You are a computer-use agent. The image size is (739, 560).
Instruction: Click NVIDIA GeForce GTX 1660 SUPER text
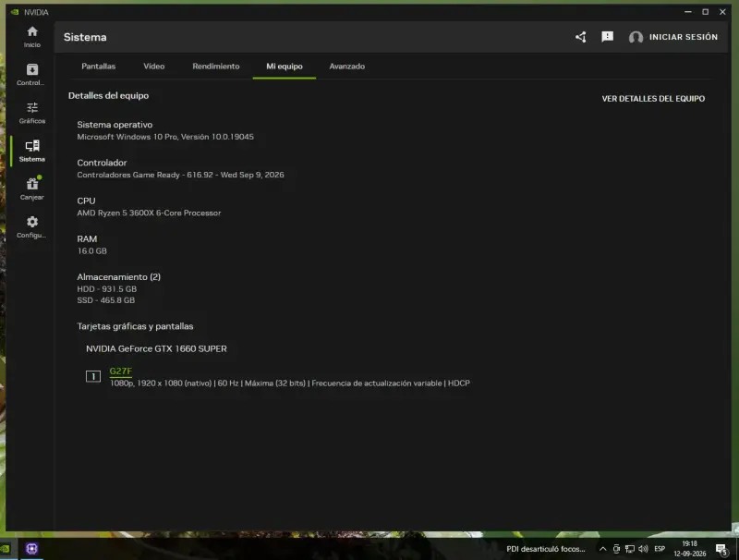click(156, 348)
